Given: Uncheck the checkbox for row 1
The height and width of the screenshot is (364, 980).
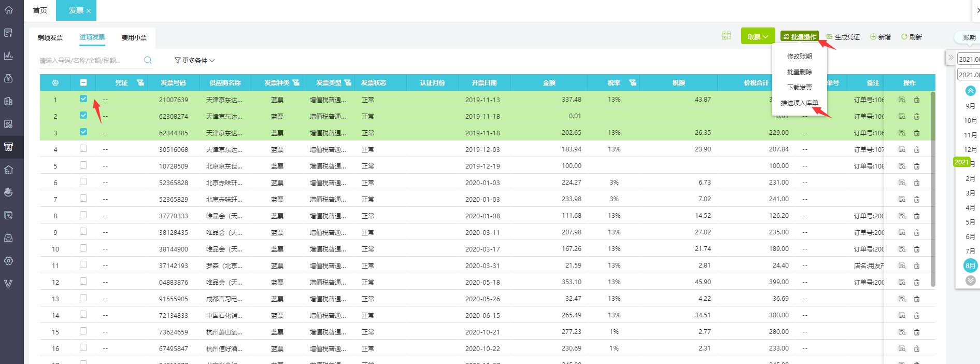Looking at the screenshot, I should [83, 99].
